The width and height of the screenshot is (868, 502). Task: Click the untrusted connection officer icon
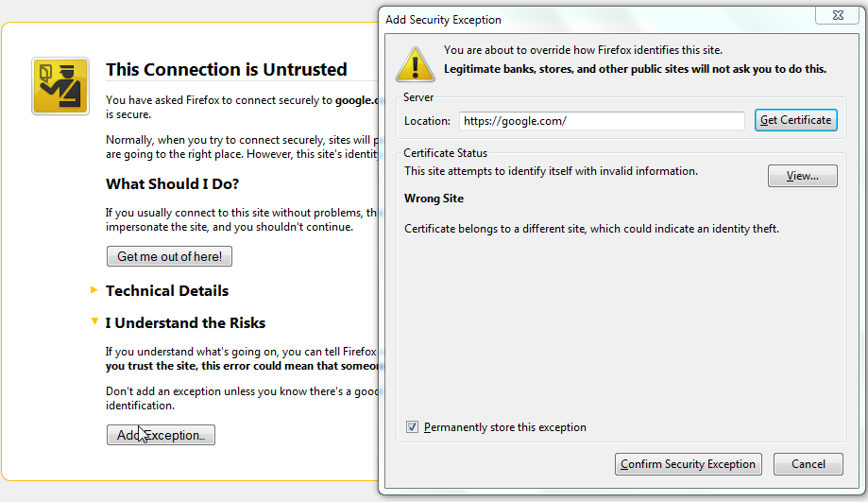coord(60,86)
